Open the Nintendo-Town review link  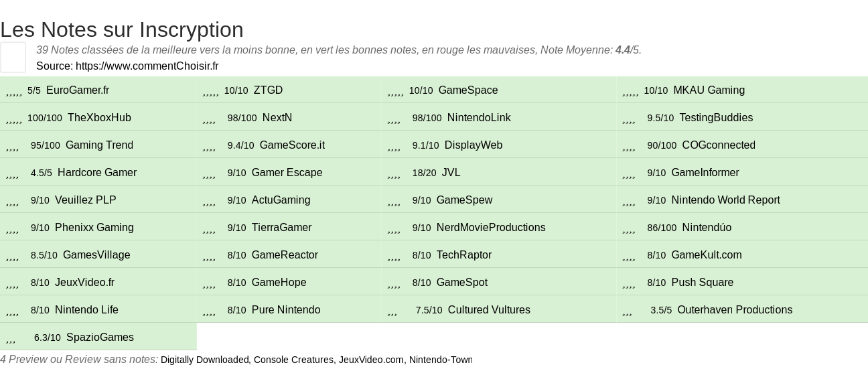(x=441, y=360)
